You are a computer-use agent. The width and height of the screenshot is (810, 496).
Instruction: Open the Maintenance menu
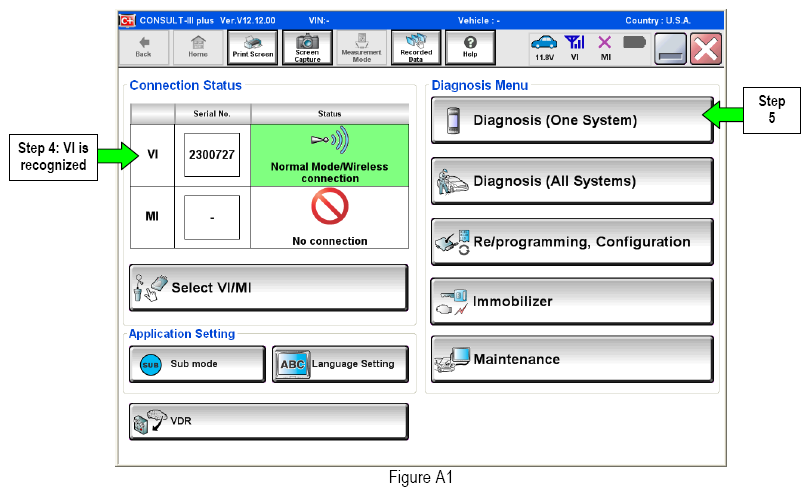point(572,359)
